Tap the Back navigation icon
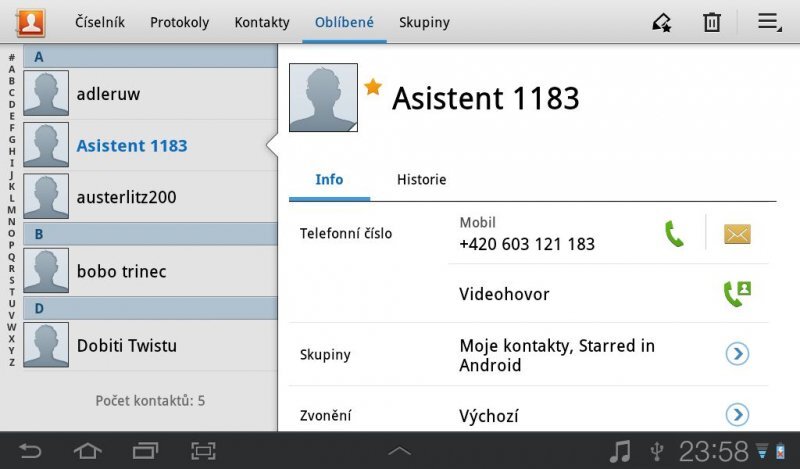 [30, 451]
